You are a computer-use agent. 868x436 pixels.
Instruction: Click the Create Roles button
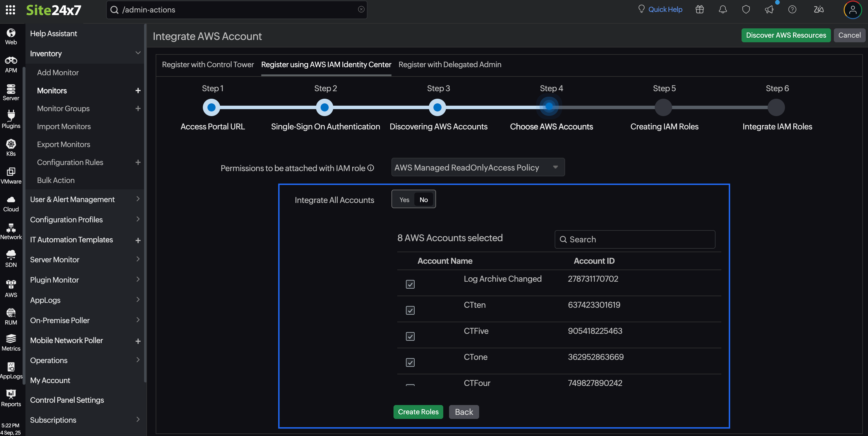click(418, 412)
